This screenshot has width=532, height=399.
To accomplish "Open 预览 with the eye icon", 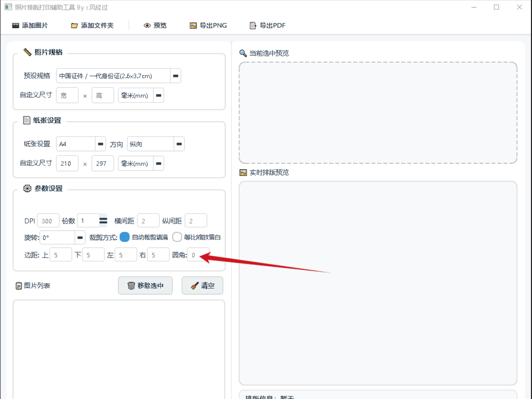I will click(147, 26).
